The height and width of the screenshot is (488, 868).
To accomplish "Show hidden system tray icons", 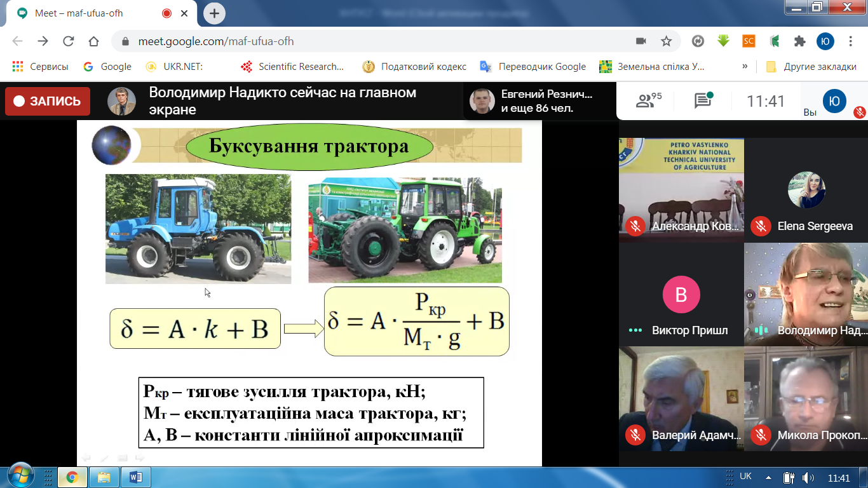I will click(x=768, y=477).
